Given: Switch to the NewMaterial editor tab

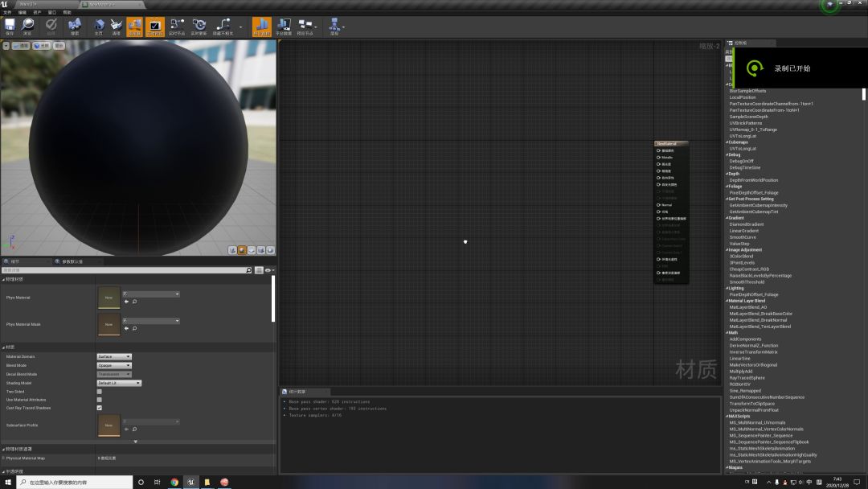Looking at the screenshot, I should [x=102, y=4].
